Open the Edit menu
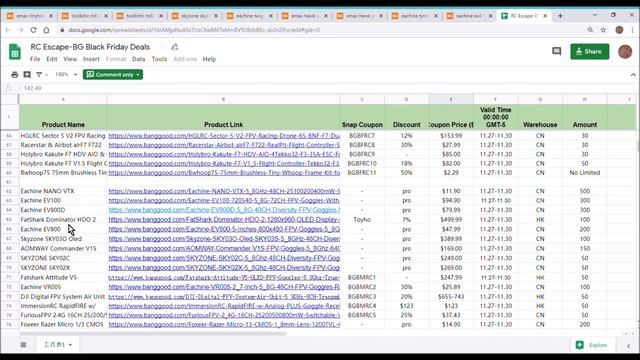The image size is (640, 360). point(52,59)
